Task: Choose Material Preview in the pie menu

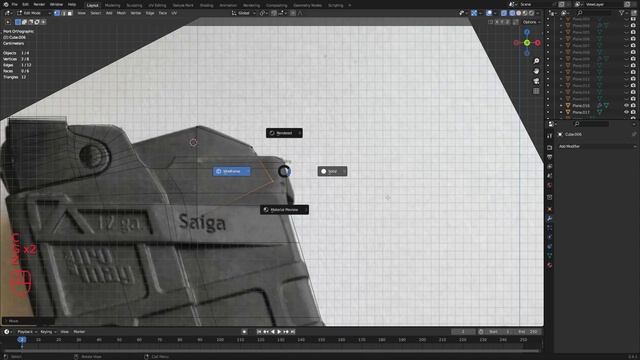Action: [x=284, y=210]
